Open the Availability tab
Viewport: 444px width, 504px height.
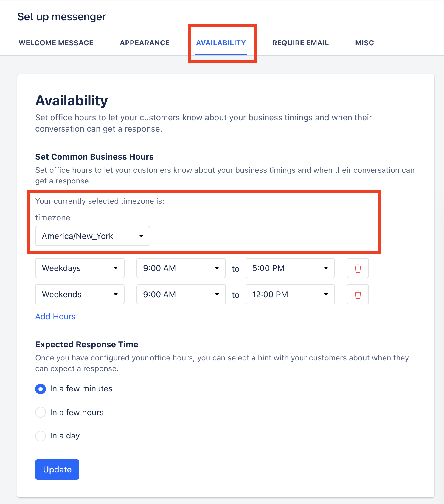221,43
